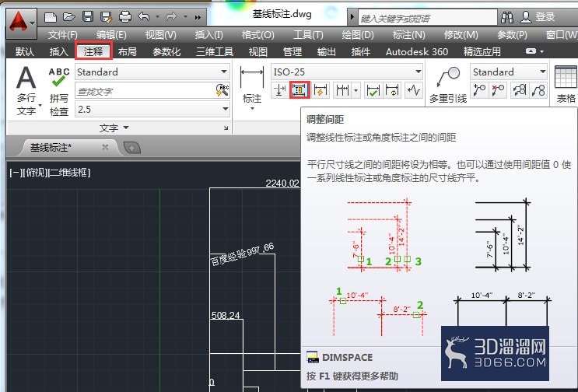Click the remove leader icon
The width and height of the screenshot is (578, 392).
point(499,90)
